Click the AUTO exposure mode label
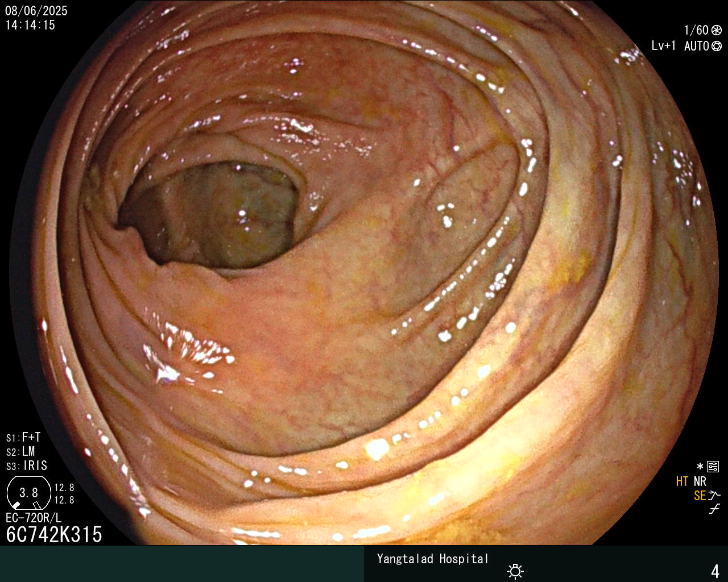Image resolution: width=728 pixels, height=582 pixels. point(696,47)
